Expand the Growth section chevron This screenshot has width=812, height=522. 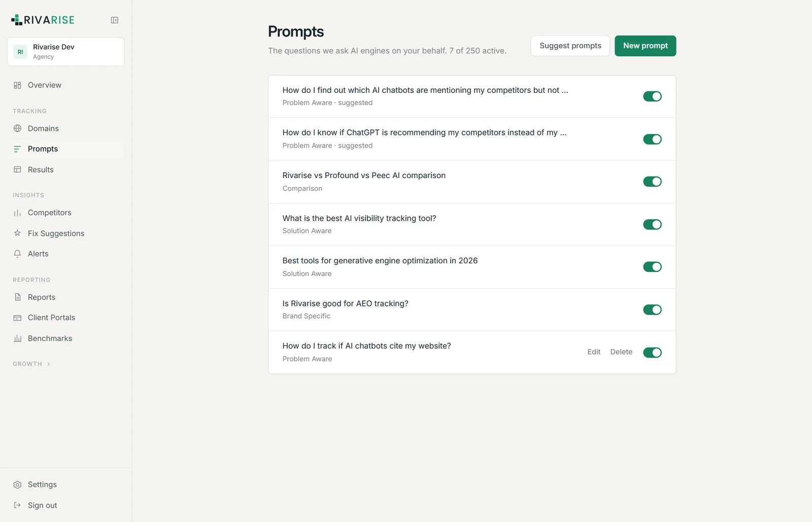pyautogui.click(x=49, y=364)
